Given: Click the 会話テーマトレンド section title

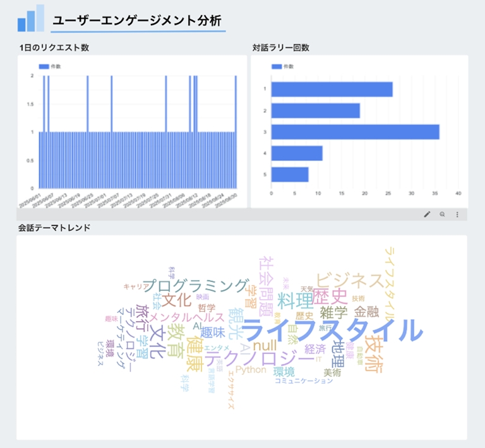Looking at the screenshot, I should pyautogui.click(x=54, y=228).
